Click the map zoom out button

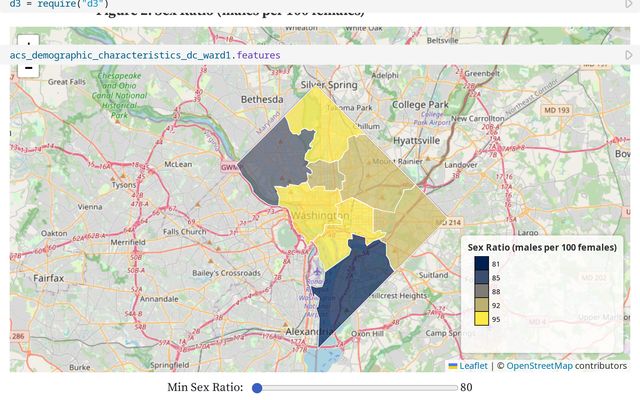coord(28,69)
